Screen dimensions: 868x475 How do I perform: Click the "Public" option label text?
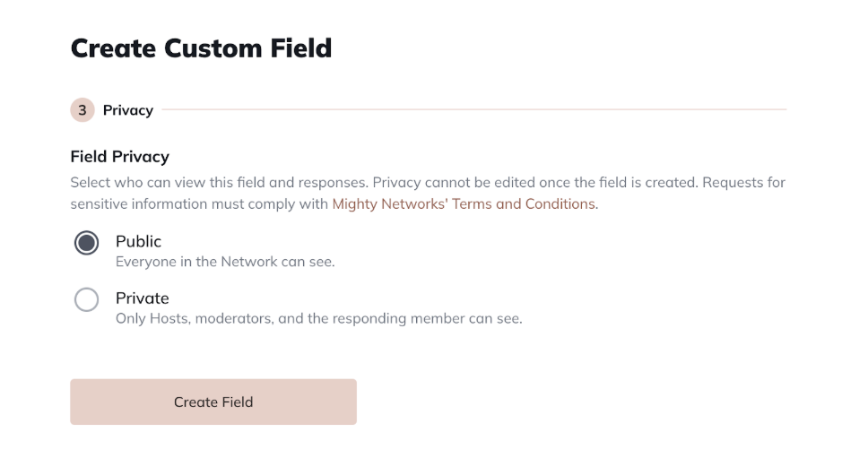pos(138,241)
